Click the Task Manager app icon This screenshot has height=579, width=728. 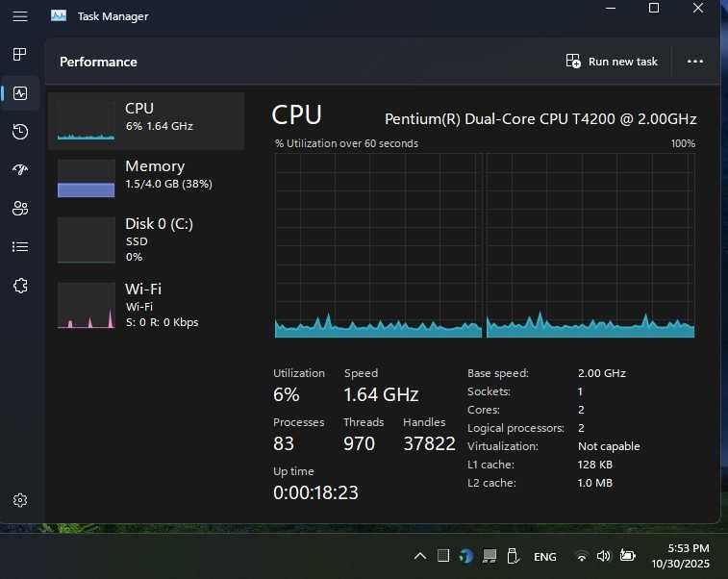(59, 16)
